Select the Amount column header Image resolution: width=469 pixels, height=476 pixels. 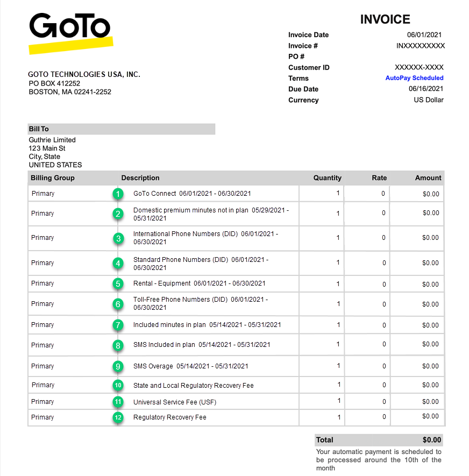click(428, 178)
